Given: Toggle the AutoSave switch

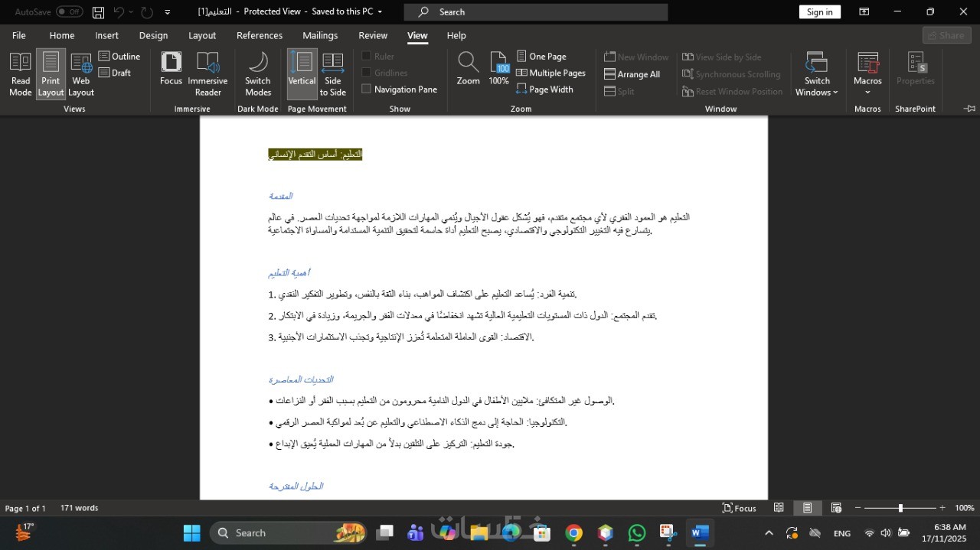Looking at the screenshot, I should click(x=70, y=12).
